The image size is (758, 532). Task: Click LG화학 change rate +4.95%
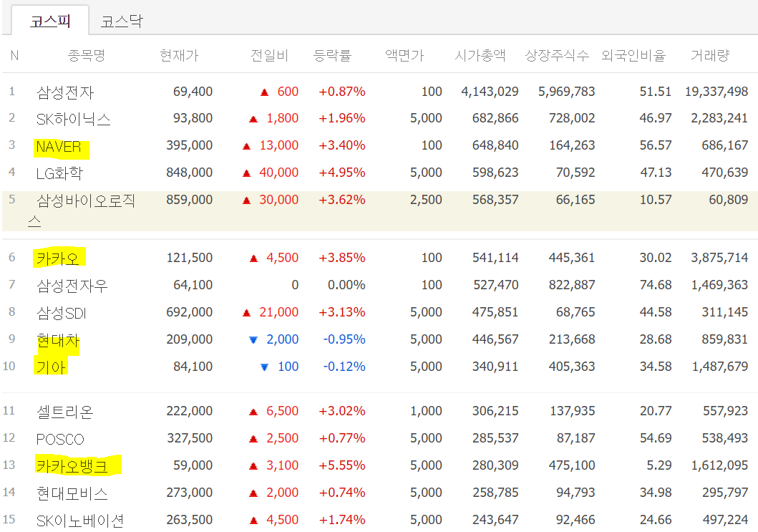click(341, 172)
